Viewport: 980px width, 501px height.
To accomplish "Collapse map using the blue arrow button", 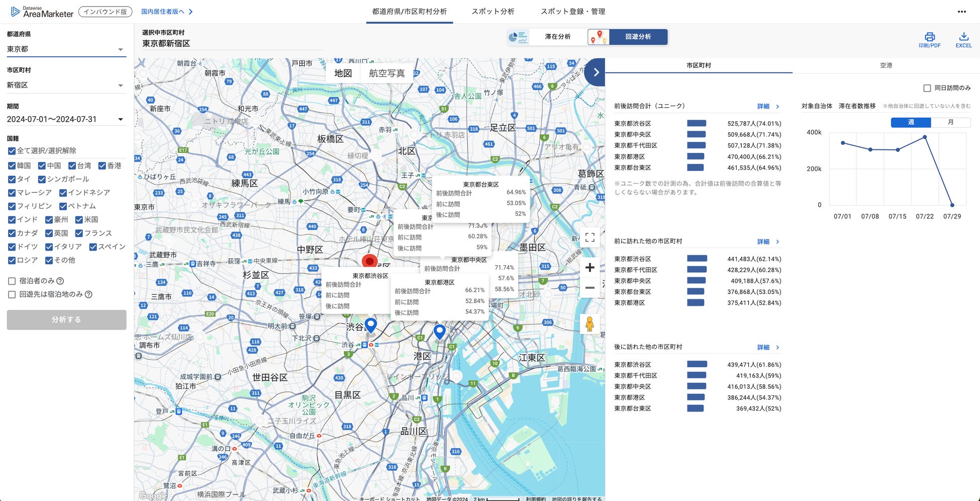I will click(596, 72).
